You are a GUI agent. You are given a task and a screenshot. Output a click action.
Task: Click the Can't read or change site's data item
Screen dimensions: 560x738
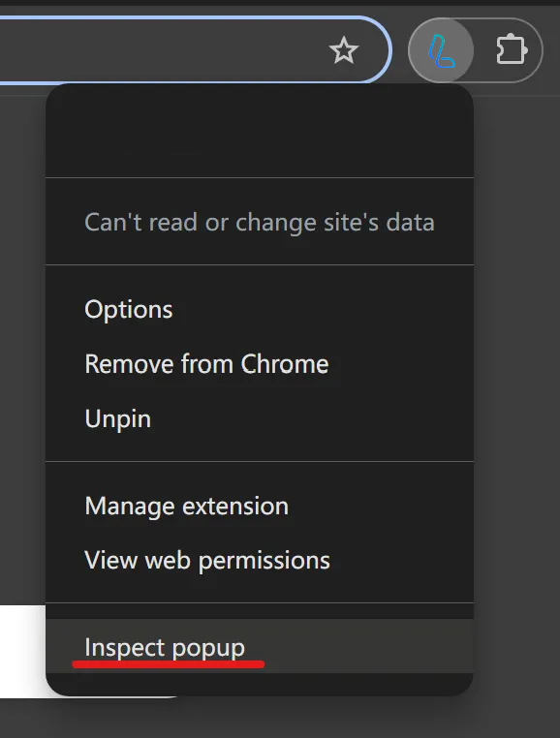(x=260, y=222)
